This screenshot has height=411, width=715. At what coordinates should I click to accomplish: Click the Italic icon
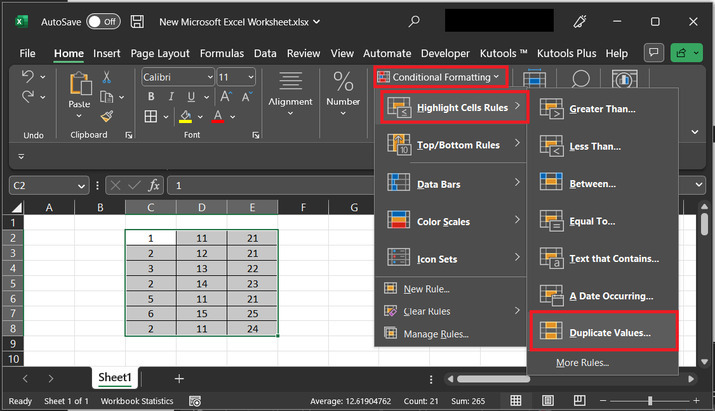tap(173, 97)
